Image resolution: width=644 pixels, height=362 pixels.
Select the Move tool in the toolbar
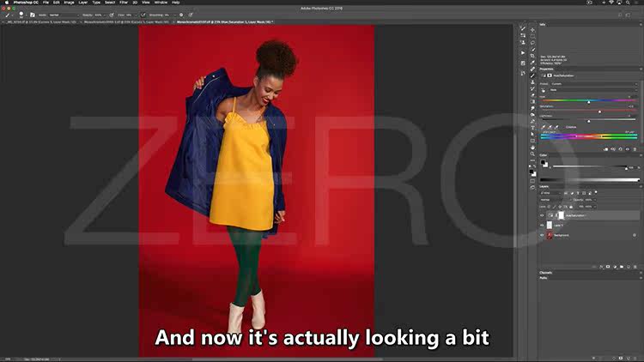click(x=532, y=30)
